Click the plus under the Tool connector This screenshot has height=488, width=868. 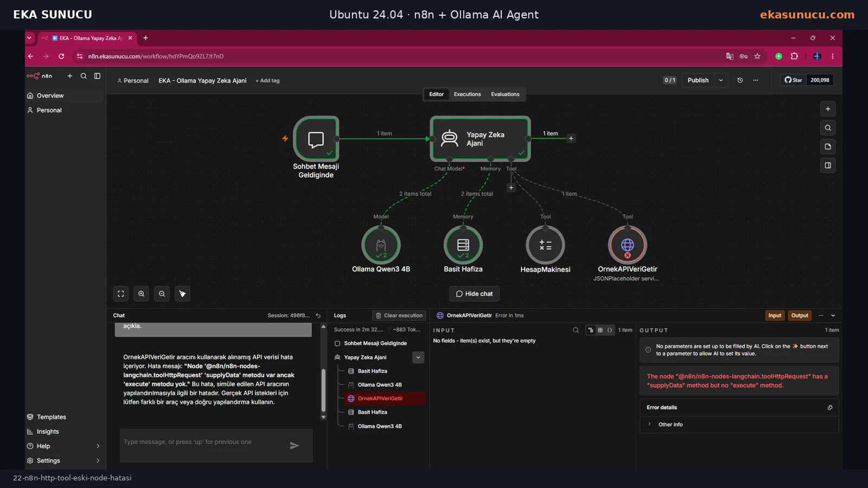coord(511,188)
